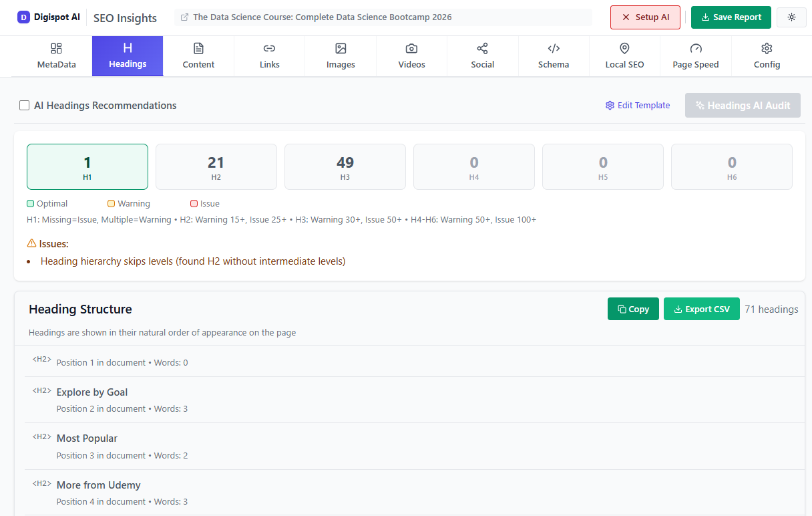
Task: Go to the Links tab
Action: point(270,56)
